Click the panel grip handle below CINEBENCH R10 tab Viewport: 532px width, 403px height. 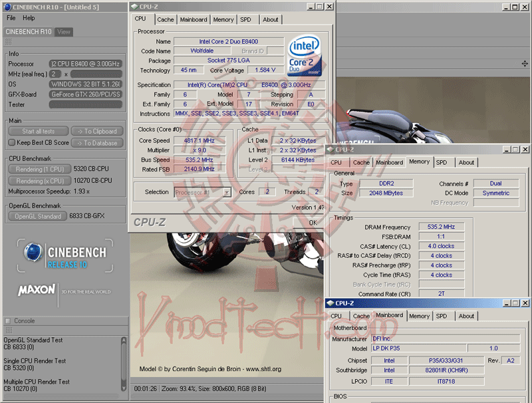(9, 42)
